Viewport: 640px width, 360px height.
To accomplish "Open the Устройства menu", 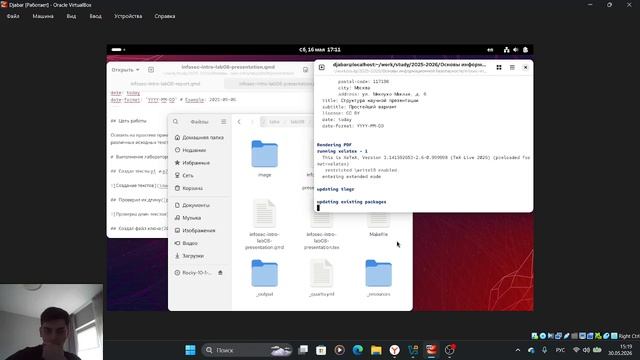I will coord(128,16).
